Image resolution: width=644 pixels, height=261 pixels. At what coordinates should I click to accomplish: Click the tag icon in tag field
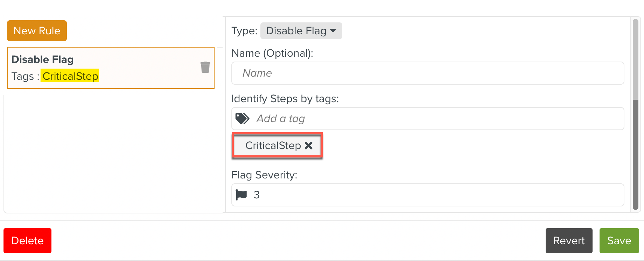pos(242,119)
